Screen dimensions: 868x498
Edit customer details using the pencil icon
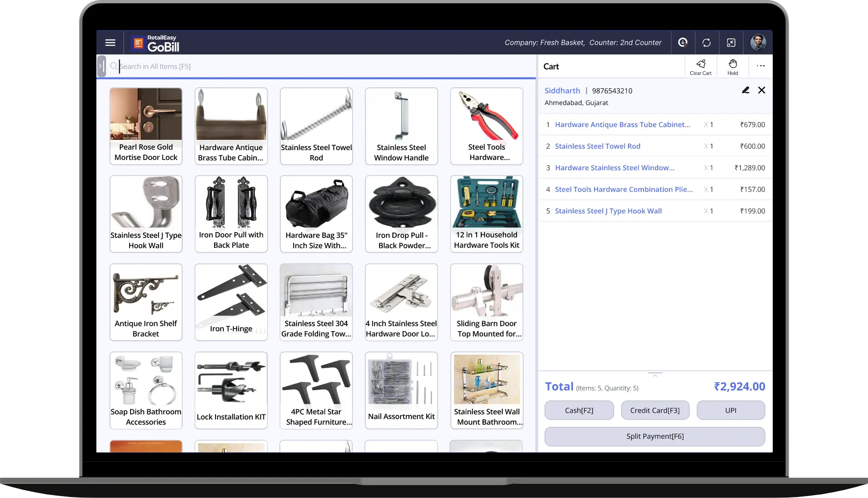pos(745,90)
